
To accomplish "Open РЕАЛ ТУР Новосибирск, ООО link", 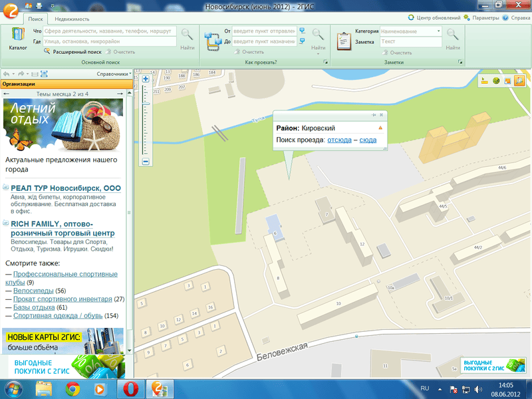I will [66, 188].
